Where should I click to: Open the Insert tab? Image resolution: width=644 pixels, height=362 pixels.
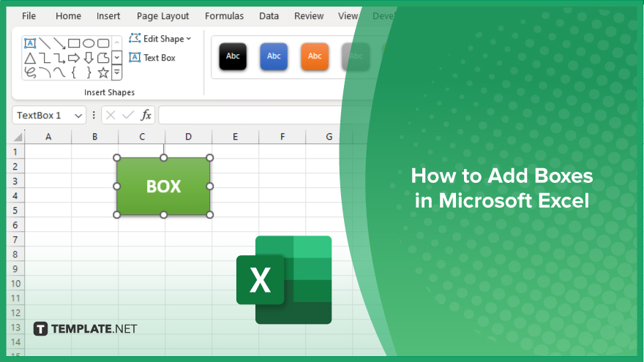coord(108,16)
